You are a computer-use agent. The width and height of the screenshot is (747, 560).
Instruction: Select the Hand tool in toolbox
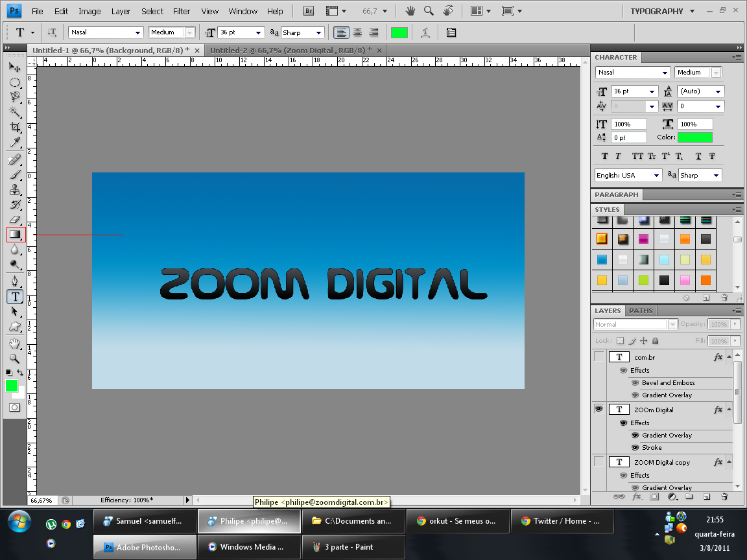pos(15,344)
